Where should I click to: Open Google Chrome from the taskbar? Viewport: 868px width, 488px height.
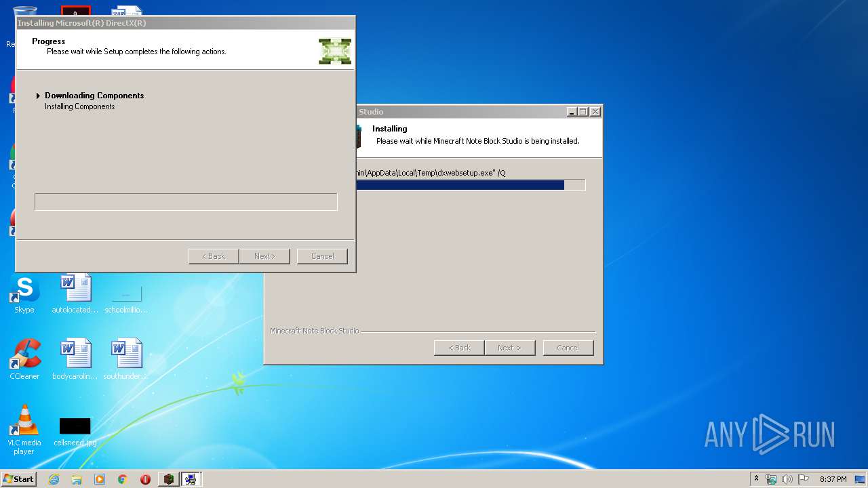click(122, 479)
